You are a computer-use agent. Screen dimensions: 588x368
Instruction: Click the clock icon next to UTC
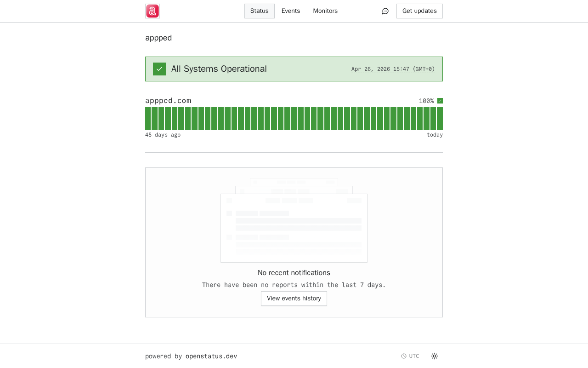tap(404, 356)
